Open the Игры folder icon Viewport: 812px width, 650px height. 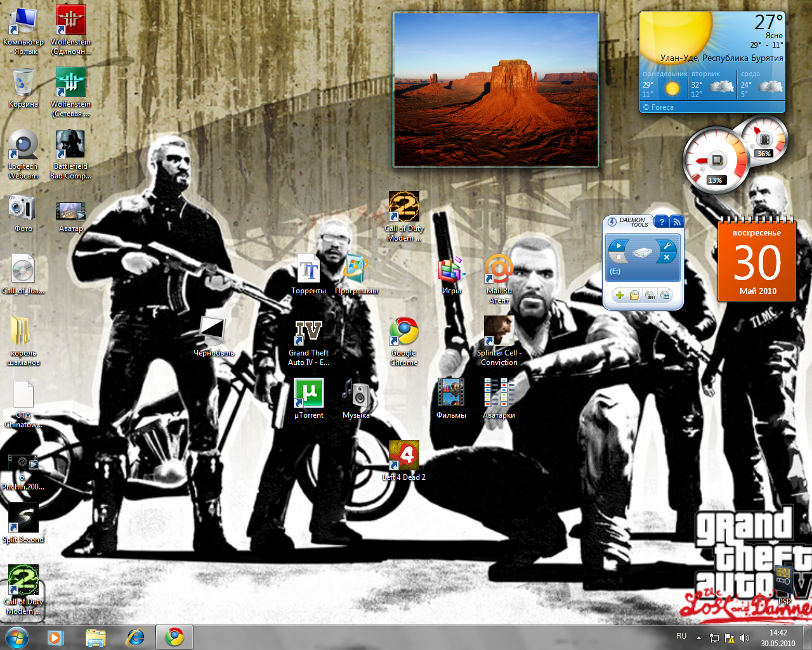[x=452, y=274]
